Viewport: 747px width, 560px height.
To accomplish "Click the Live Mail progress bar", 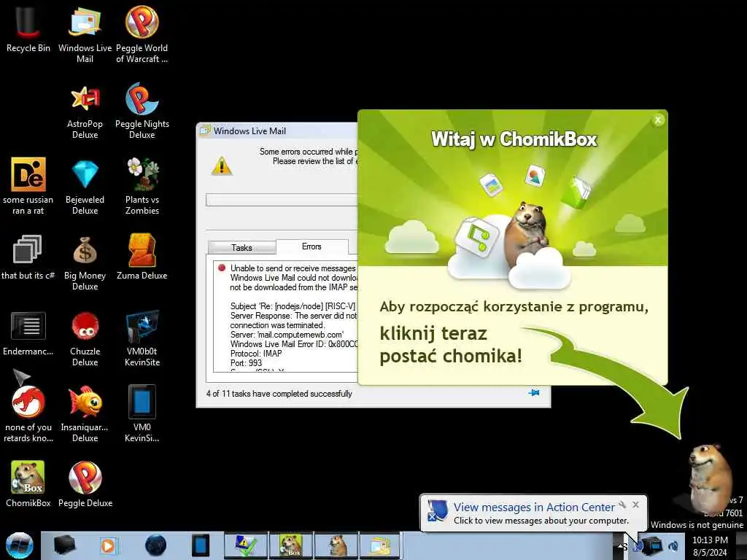I will click(x=282, y=200).
